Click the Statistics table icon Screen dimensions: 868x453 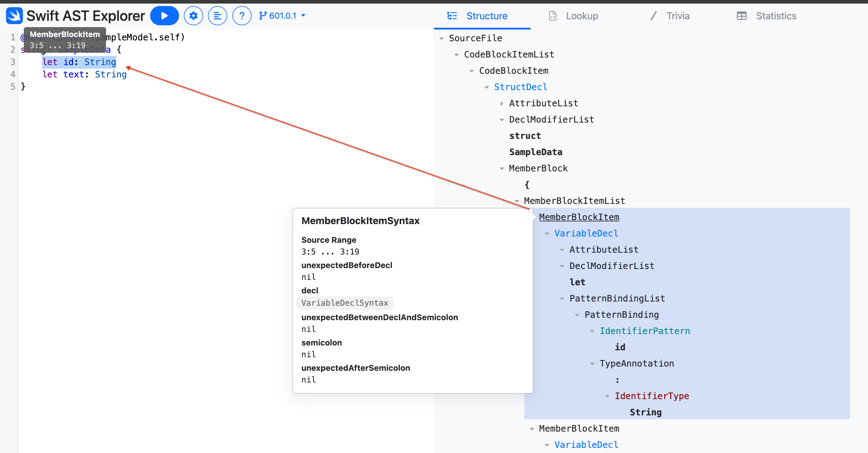pos(741,16)
